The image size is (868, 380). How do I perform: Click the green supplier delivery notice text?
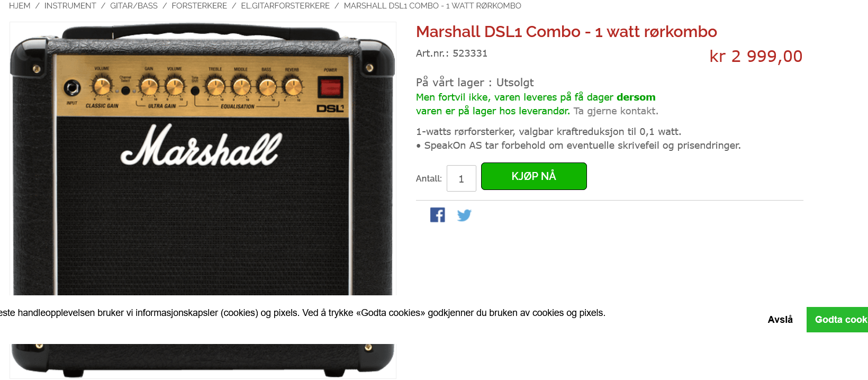(x=536, y=104)
